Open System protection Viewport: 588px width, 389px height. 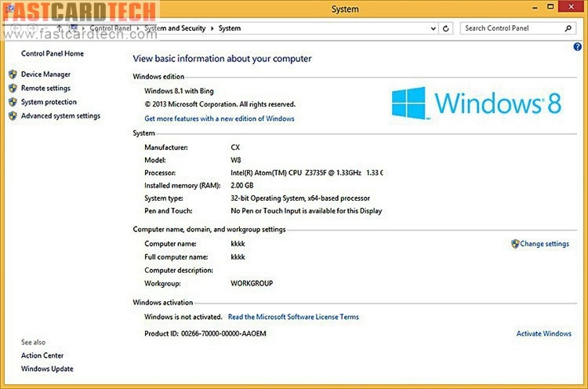point(49,102)
